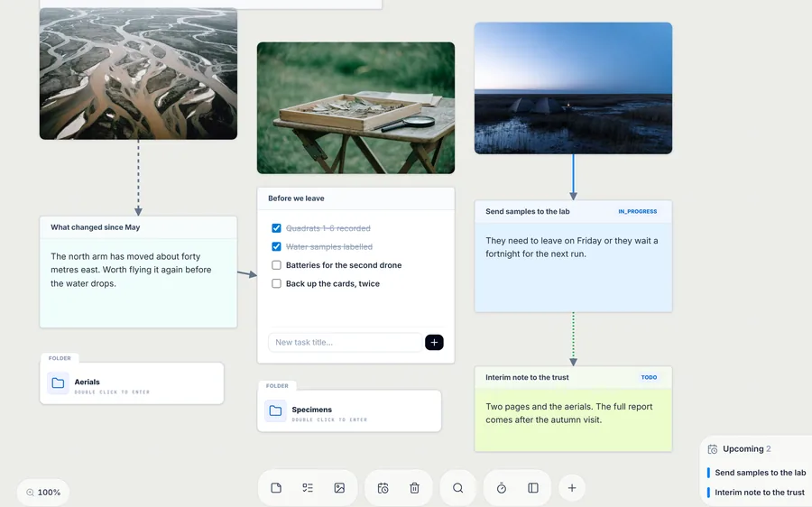Click the Specimens folder name

point(312,410)
